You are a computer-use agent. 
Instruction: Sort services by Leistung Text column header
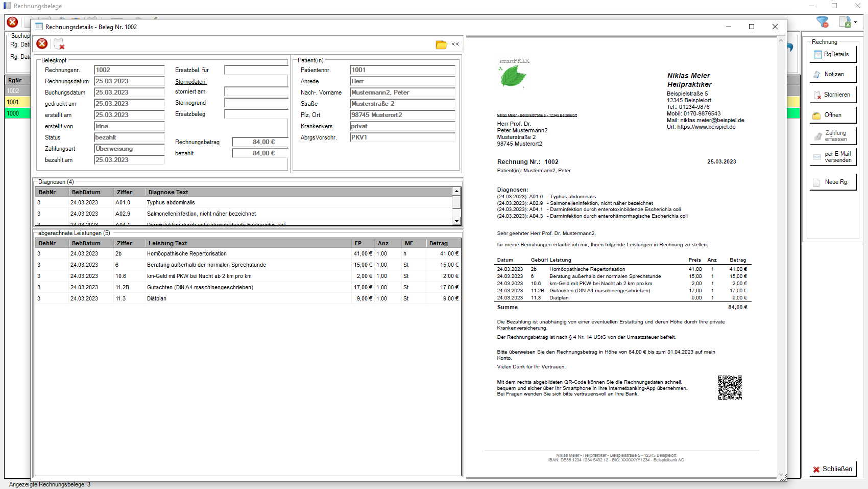tap(248, 243)
